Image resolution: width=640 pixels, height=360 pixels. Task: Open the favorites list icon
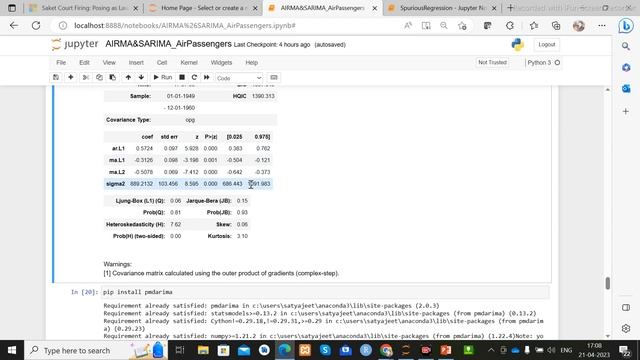coord(534,25)
